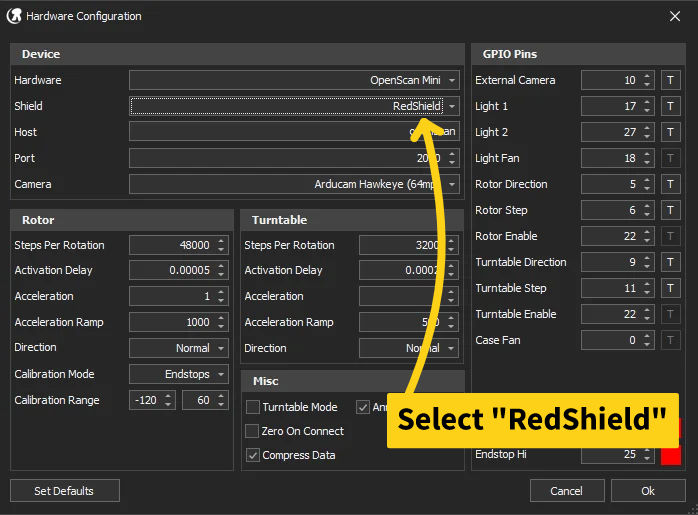Click the app icon in title bar
This screenshot has height=515, width=698.
point(14,16)
